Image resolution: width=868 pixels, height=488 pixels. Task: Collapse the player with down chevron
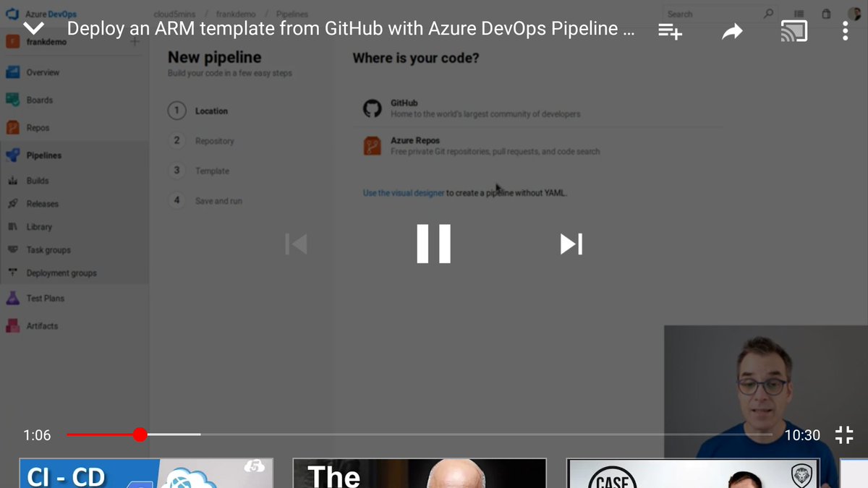click(34, 29)
